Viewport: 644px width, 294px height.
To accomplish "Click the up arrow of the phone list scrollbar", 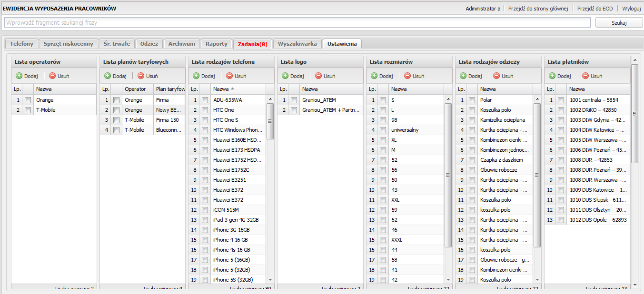I will click(x=270, y=99).
